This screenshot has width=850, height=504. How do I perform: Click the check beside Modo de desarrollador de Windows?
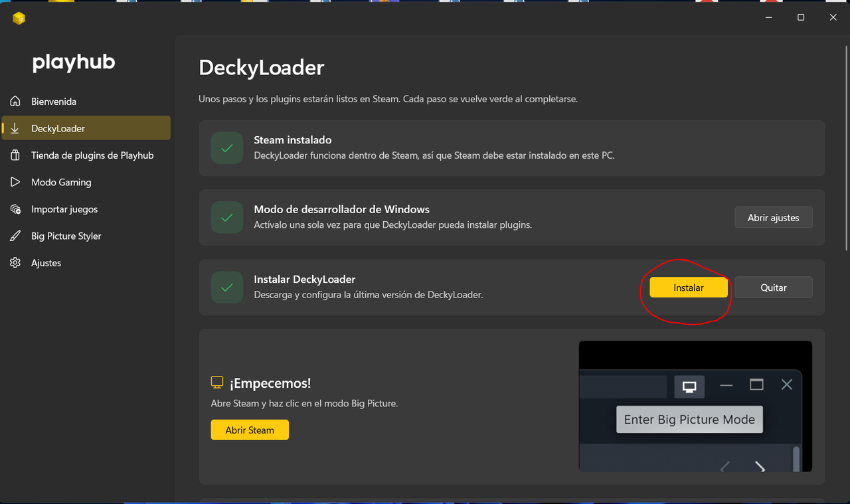coord(226,217)
